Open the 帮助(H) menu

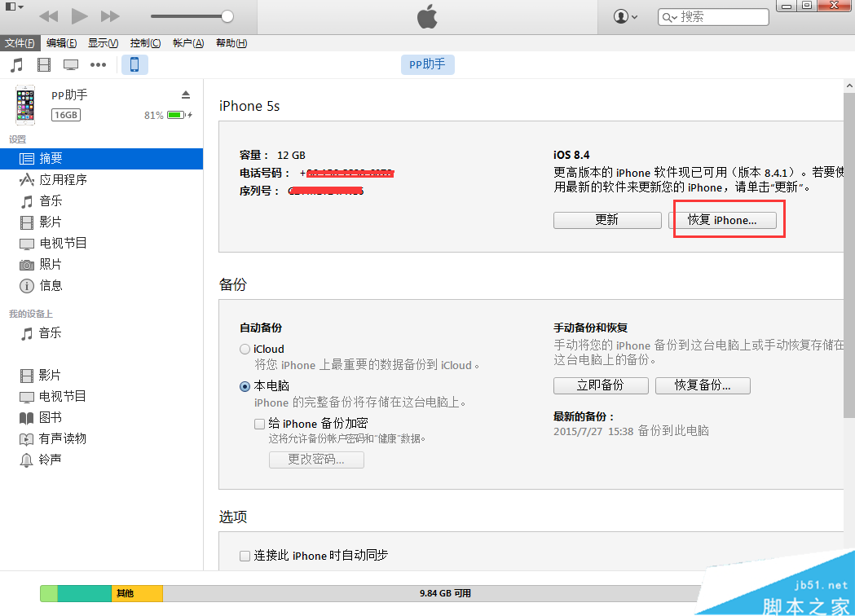click(x=231, y=43)
